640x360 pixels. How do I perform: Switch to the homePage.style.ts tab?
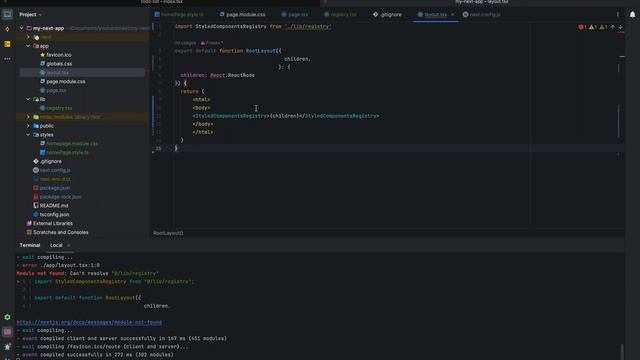[x=179, y=15]
